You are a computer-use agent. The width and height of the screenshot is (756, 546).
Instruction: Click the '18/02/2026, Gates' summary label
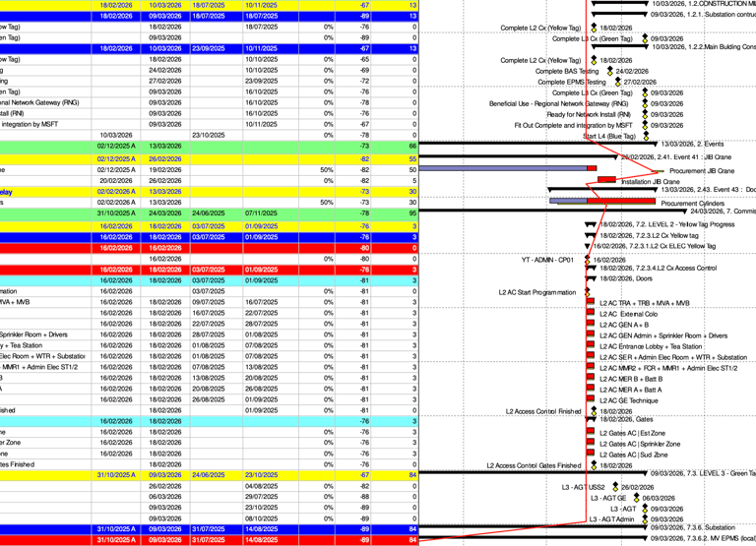[626, 419]
